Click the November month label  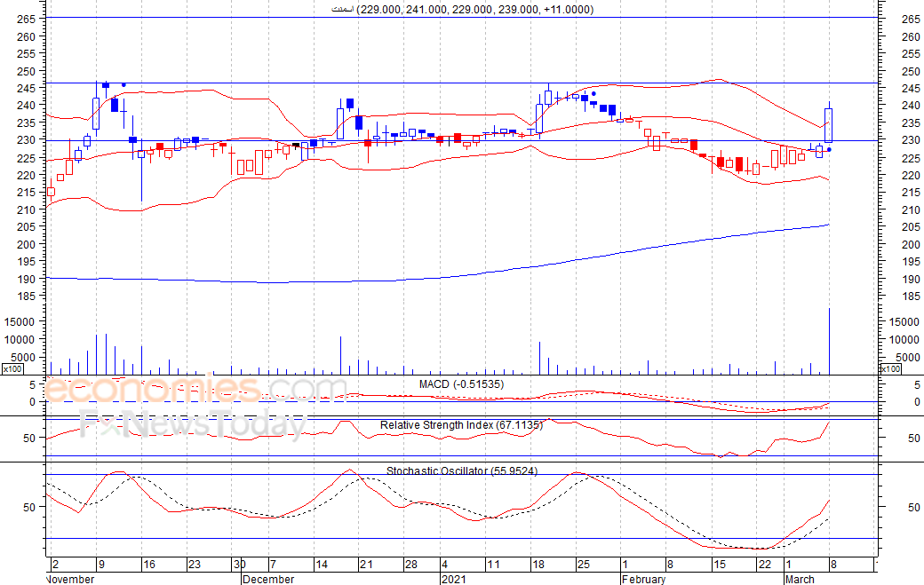70,579
